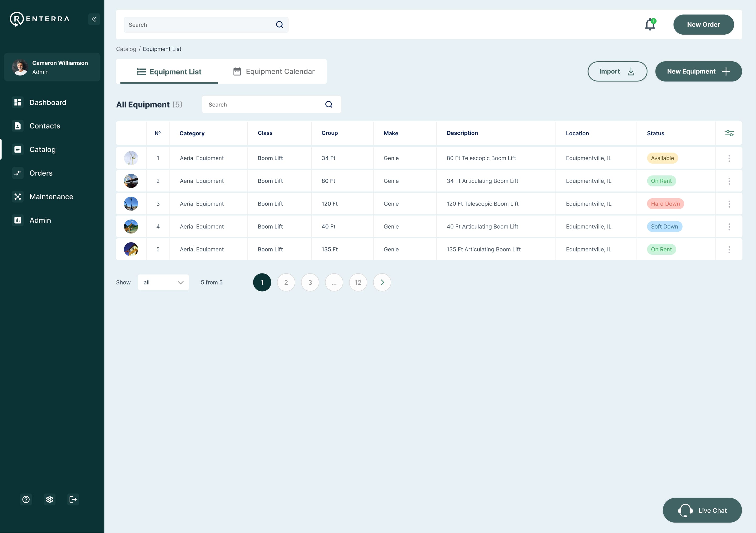Click the Equipment List tab bullet icon

[x=141, y=72]
